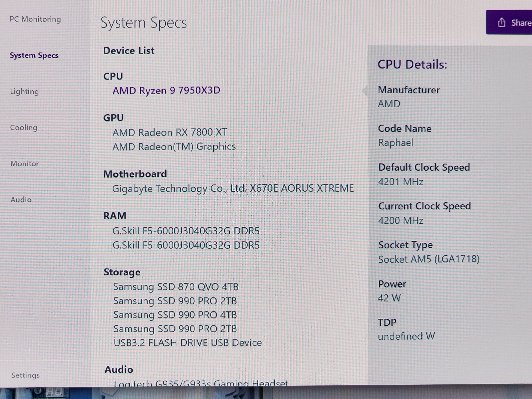The image size is (532, 399).
Task: Select System Specs sidebar item
Action: pos(34,56)
